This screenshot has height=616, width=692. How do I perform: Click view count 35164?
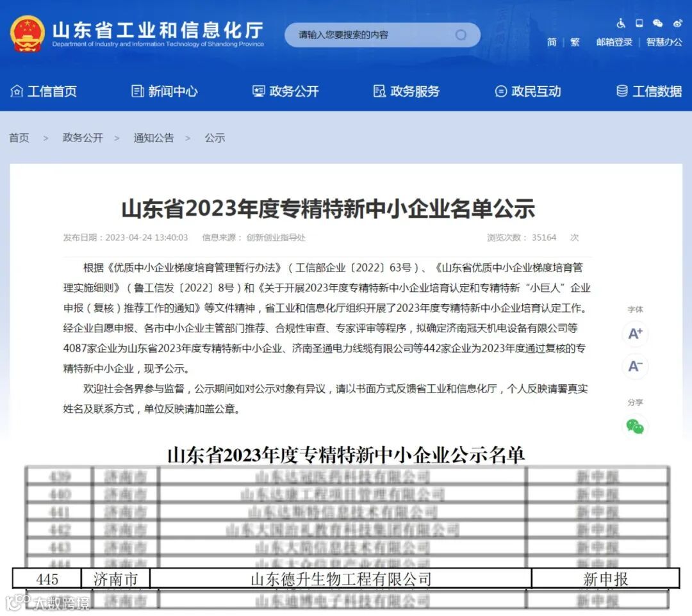point(544,238)
